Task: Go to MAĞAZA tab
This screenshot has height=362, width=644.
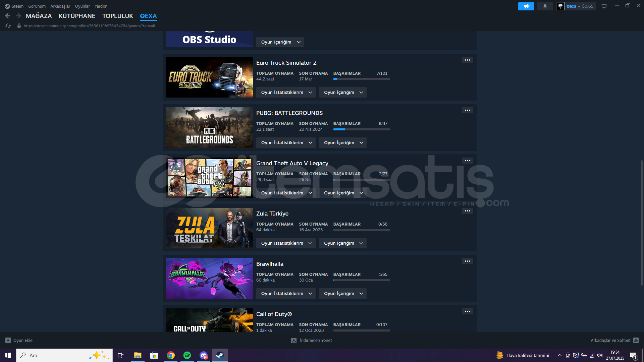Action: pos(39,16)
